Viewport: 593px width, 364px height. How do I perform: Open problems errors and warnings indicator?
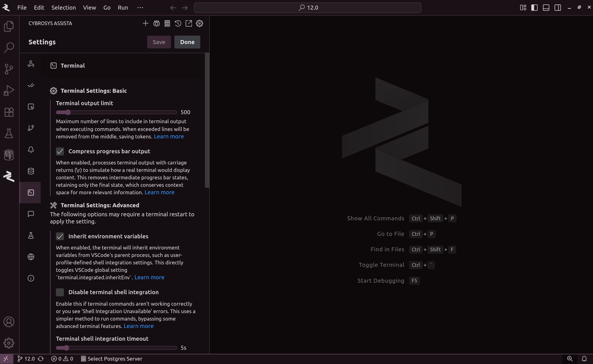[x=62, y=359]
